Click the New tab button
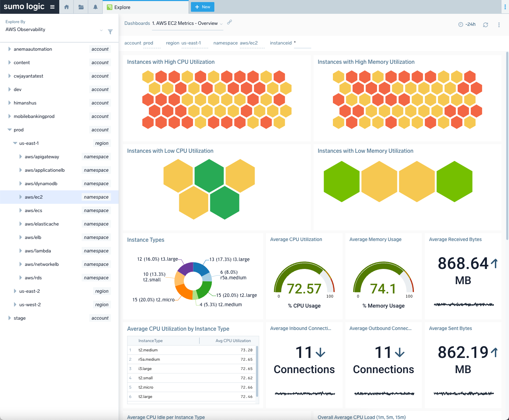This screenshot has width=509, height=420. click(x=203, y=7)
